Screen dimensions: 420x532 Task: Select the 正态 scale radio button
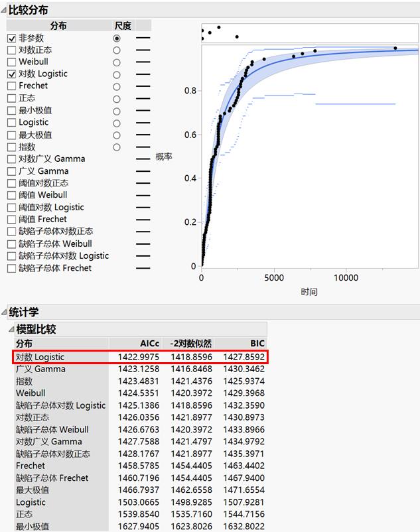pos(117,99)
